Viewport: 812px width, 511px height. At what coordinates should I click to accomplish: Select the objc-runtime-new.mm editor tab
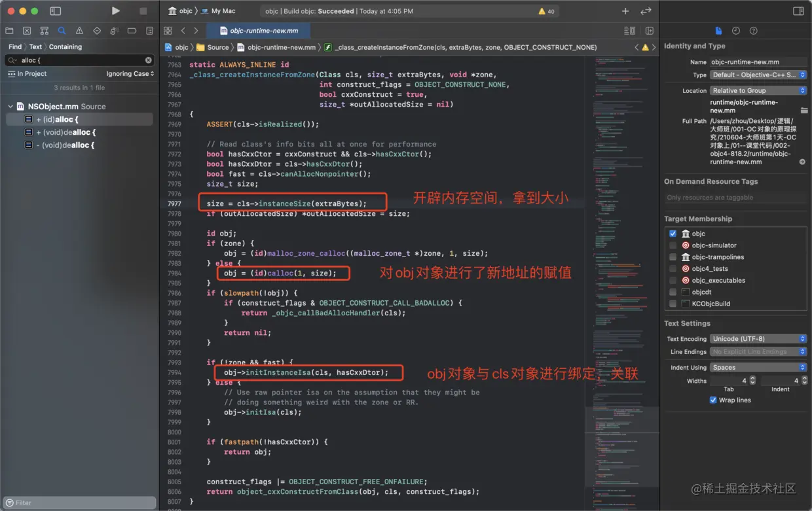pyautogui.click(x=257, y=30)
